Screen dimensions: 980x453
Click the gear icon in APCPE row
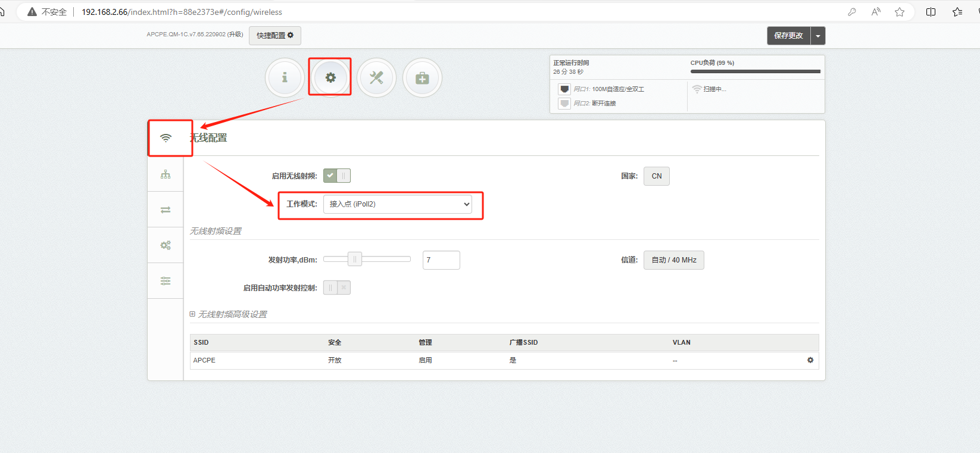[810, 360]
